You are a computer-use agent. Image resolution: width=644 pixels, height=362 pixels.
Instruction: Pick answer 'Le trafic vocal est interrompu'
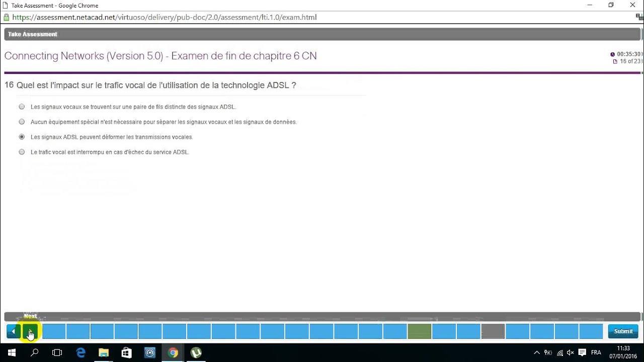click(x=22, y=152)
